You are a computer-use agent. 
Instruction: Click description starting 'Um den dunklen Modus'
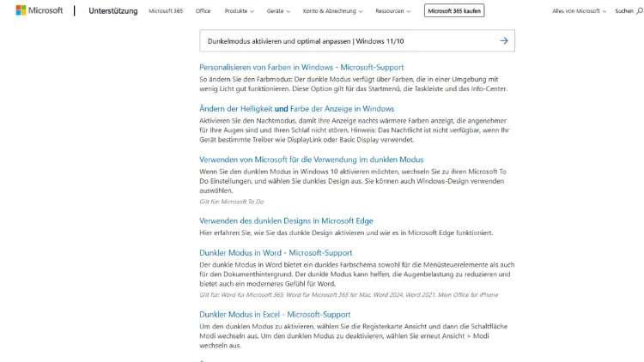coord(354,335)
